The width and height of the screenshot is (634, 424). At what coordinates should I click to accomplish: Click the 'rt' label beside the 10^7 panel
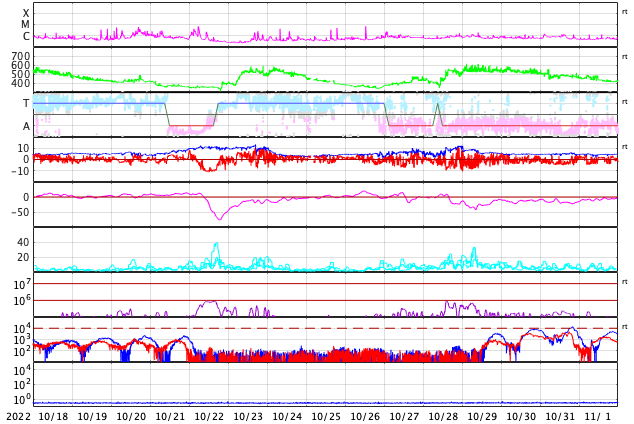tap(625, 282)
